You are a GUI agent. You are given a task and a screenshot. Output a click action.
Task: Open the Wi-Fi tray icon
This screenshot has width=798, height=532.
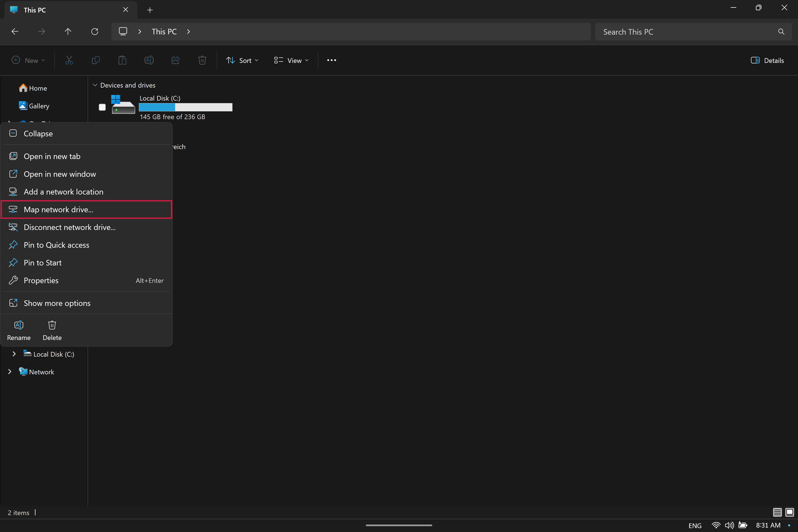pos(716,525)
